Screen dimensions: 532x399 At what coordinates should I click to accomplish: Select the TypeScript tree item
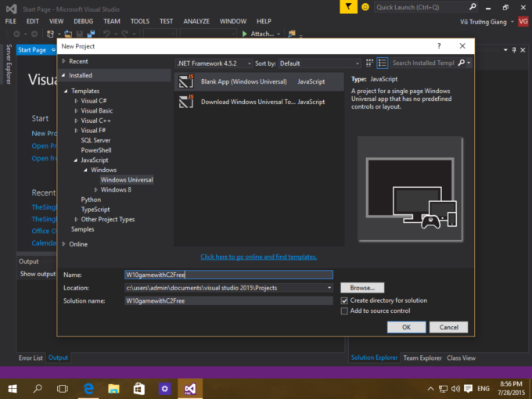coord(95,210)
